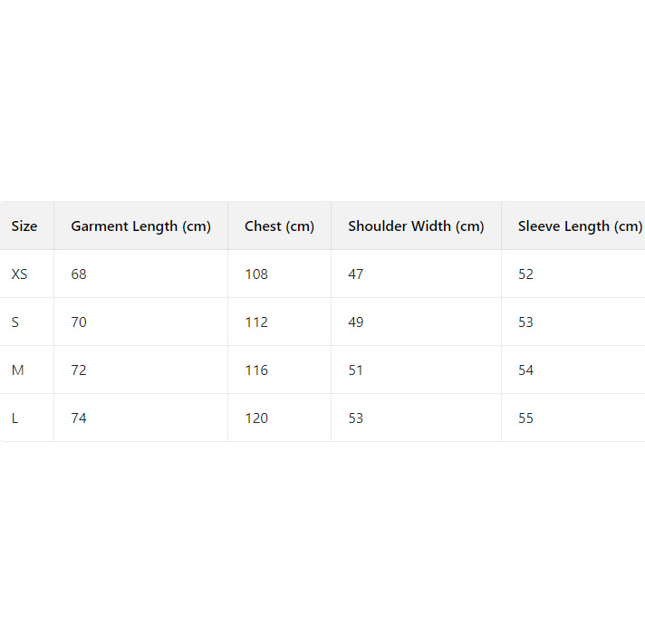
Task: Click chest value 120 for L
Action: click(x=256, y=418)
